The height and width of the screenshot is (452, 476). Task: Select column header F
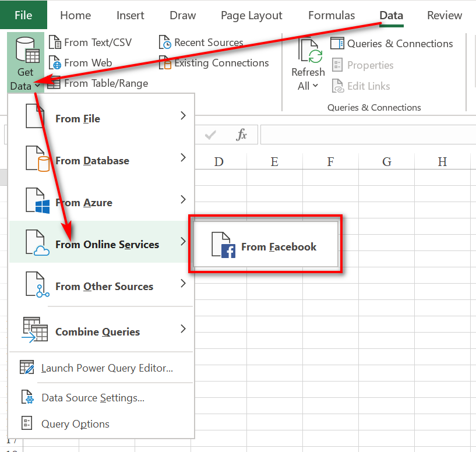tap(330, 162)
